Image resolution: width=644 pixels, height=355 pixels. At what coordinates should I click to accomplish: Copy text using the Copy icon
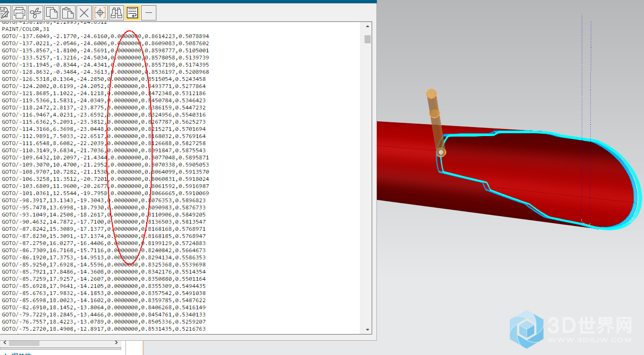[x=52, y=12]
